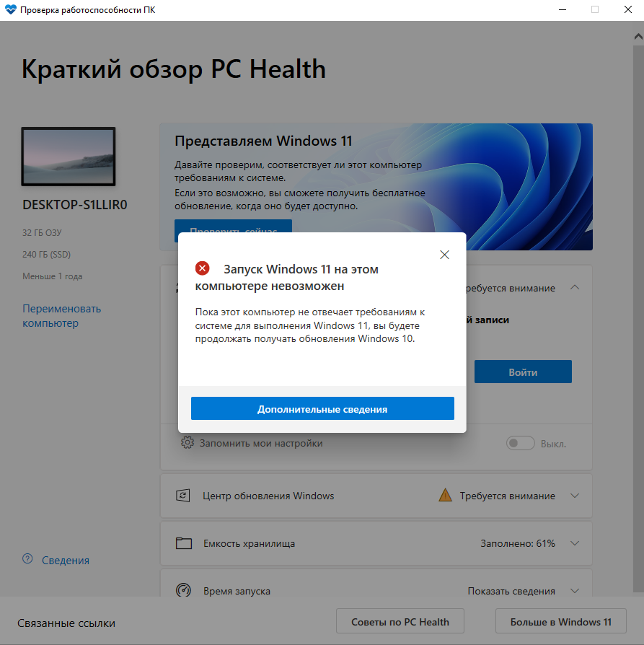Open Дополнительные сведения button
This screenshot has height=645, width=644.
322,408
